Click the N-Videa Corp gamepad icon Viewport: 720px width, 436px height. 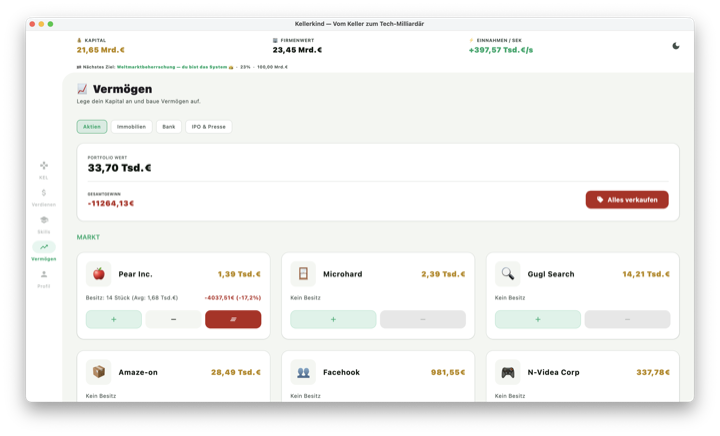507,372
